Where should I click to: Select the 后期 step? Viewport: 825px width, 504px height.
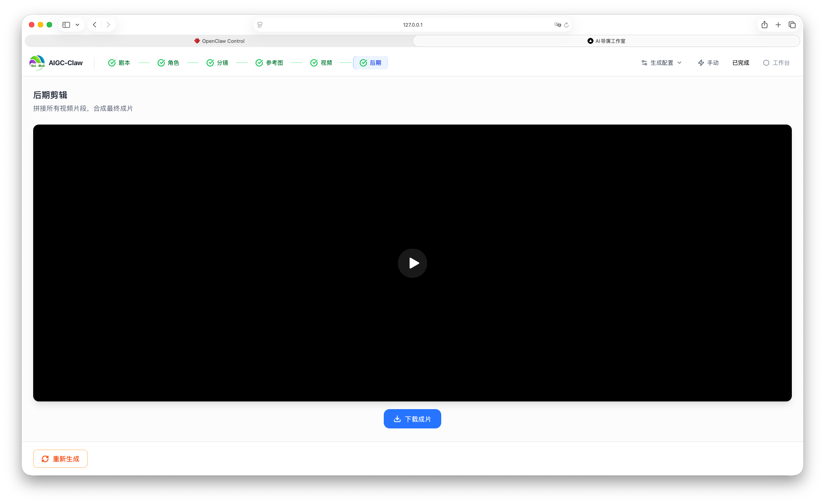point(370,63)
